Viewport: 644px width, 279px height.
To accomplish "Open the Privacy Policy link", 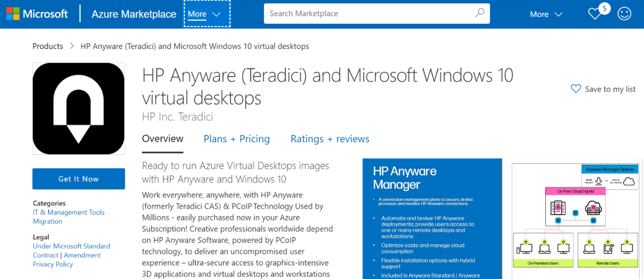I will click(53, 264).
